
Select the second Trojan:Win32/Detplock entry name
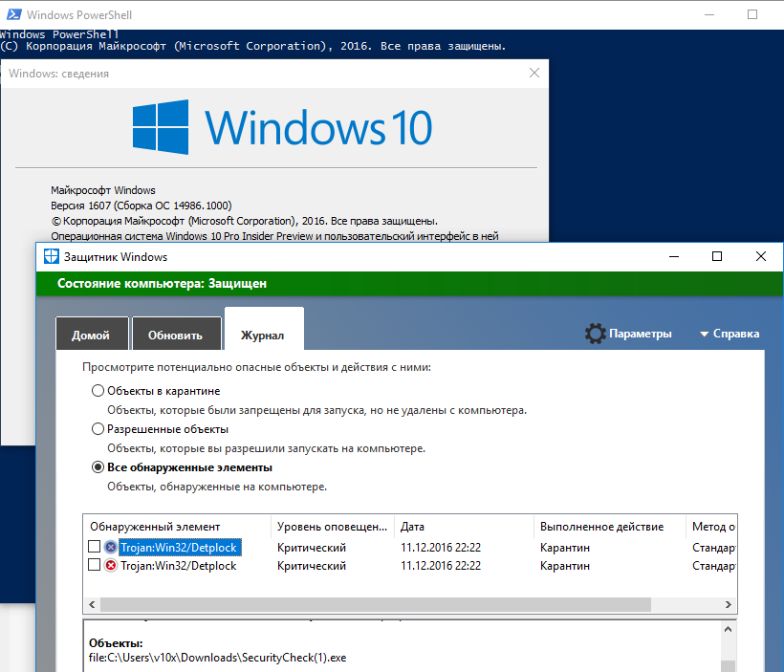(x=179, y=566)
